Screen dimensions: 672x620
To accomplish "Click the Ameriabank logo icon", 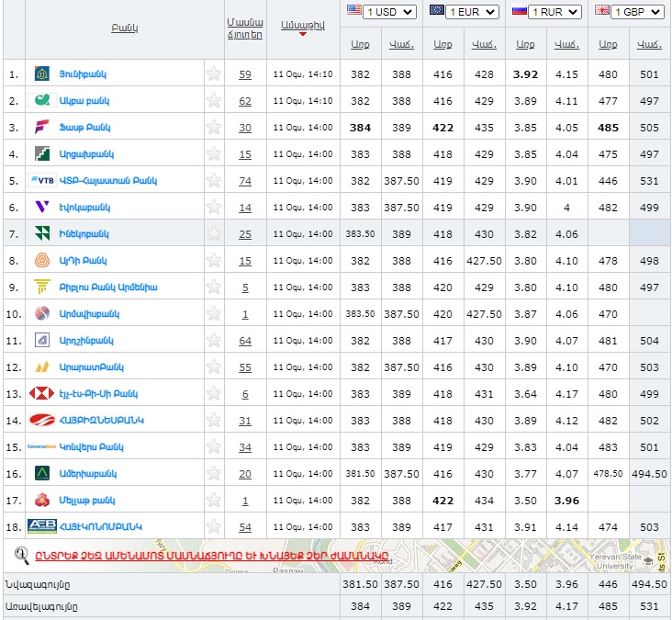I will pyautogui.click(x=41, y=473).
